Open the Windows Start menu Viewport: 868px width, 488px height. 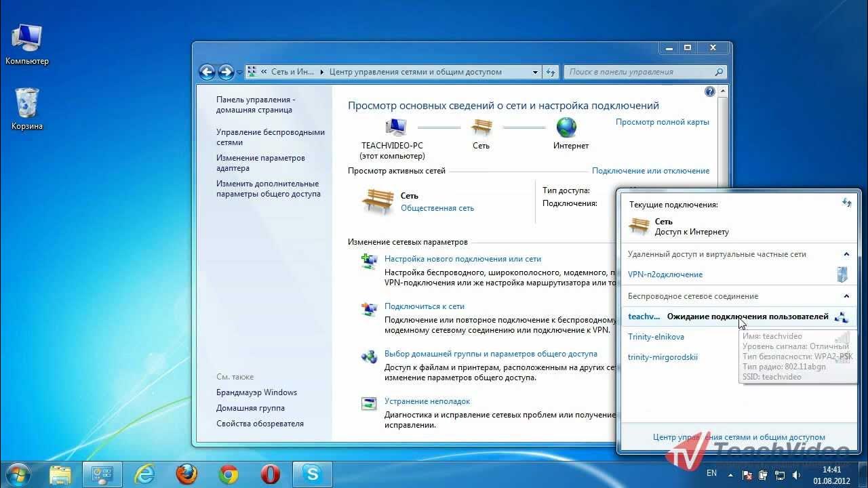(18, 474)
